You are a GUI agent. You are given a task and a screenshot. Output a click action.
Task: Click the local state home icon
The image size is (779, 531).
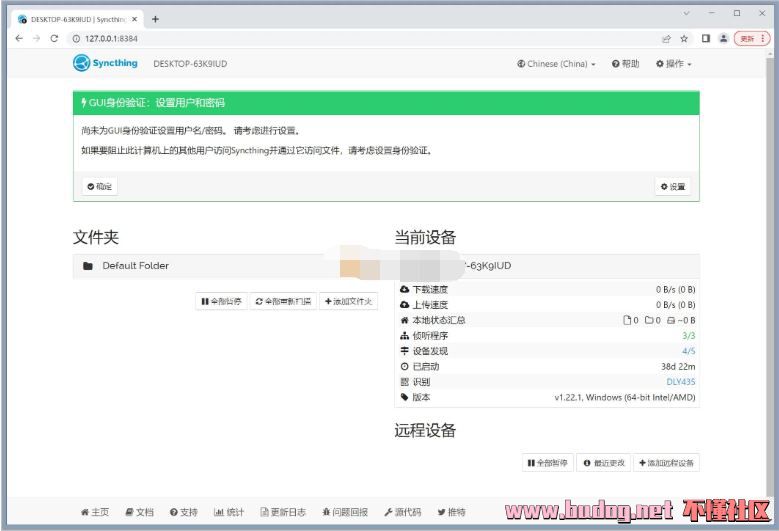(404, 320)
